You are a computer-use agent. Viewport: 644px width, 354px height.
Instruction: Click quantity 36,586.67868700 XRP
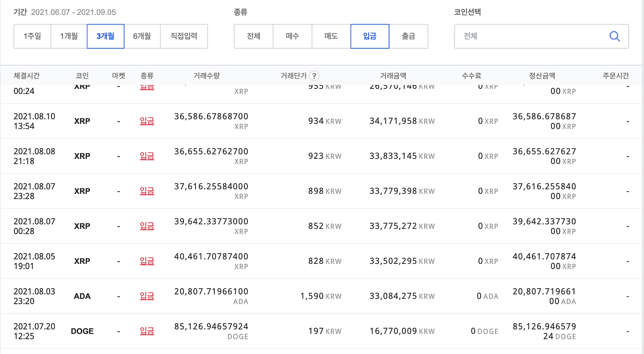click(x=211, y=121)
